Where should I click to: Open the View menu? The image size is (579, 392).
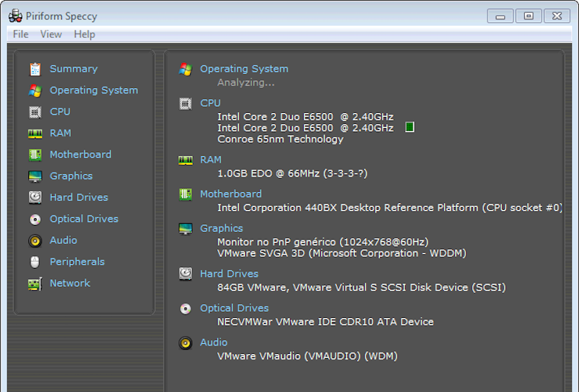[x=51, y=35]
